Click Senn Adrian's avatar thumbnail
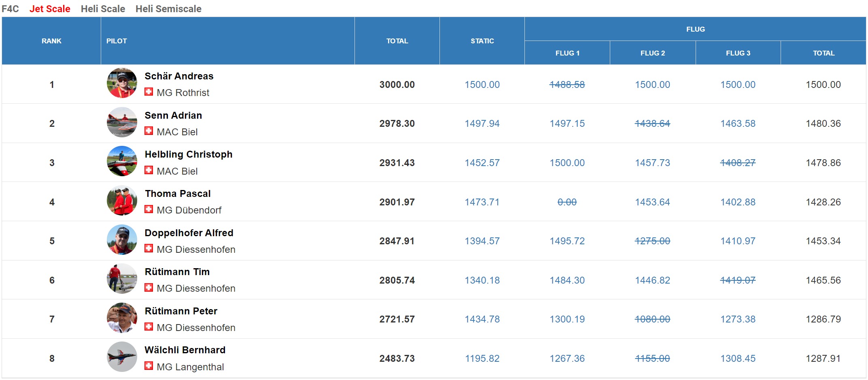The image size is (868, 380). pos(122,122)
